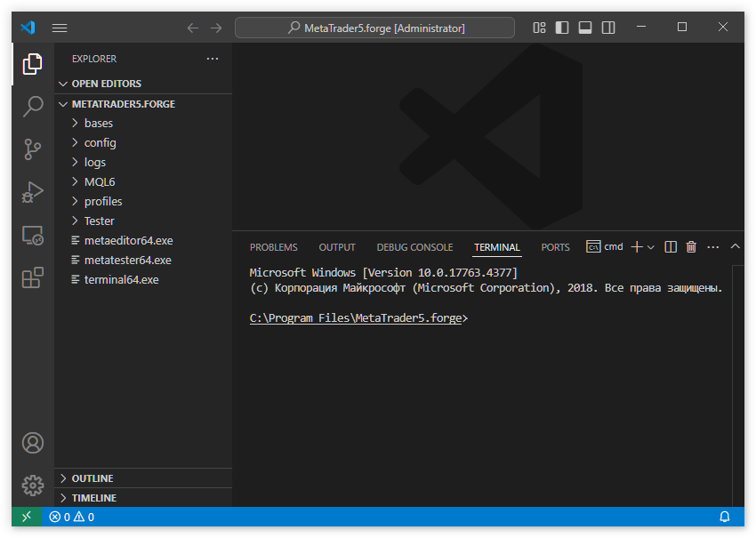Click the VS Code logo icon
The width and height of the screenshot is (756, 538).
pos(28,28)
